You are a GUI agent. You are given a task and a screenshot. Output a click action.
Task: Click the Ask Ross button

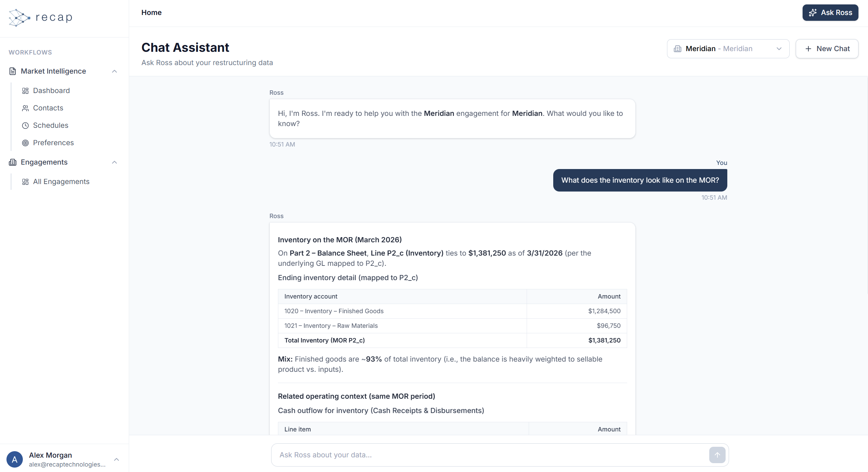tap(830, 12)
